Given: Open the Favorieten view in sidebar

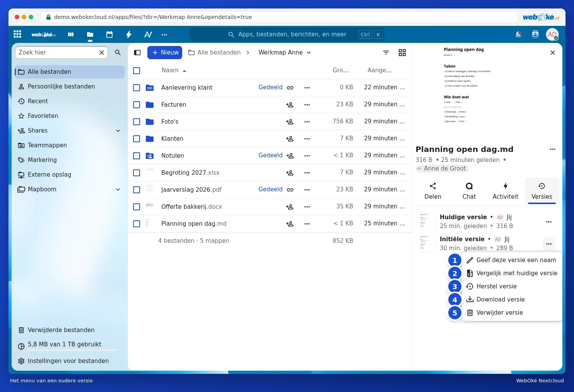Looking at the screenshot, I should (70, 116).
